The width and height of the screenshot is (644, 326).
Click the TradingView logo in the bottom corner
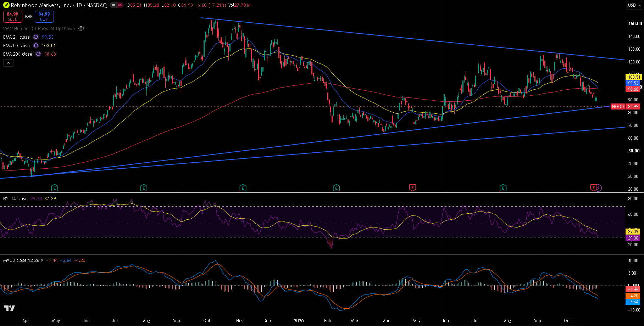[x=10, y=308]
